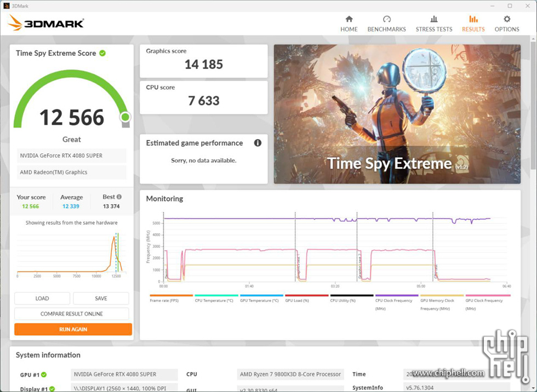Viewport: 537px width, 392px height.
Task: Toggle Frame rate (FPS) legend
Action: 171,298
